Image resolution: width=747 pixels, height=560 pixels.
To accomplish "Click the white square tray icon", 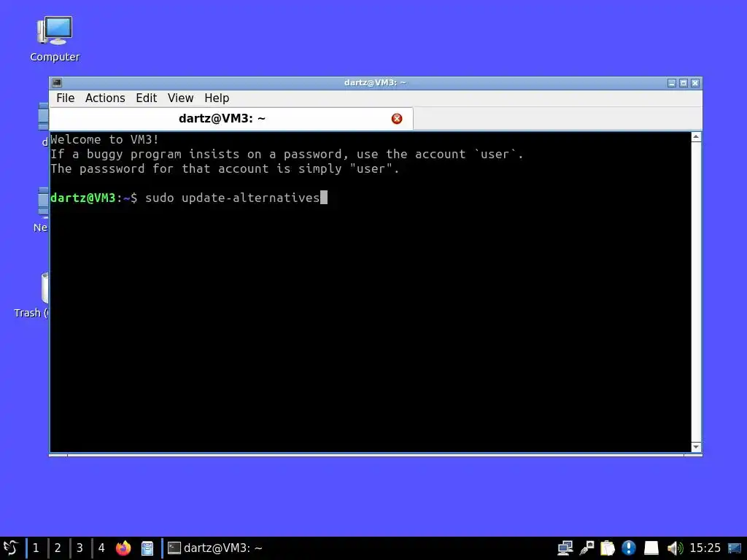I will pos(651,548).
